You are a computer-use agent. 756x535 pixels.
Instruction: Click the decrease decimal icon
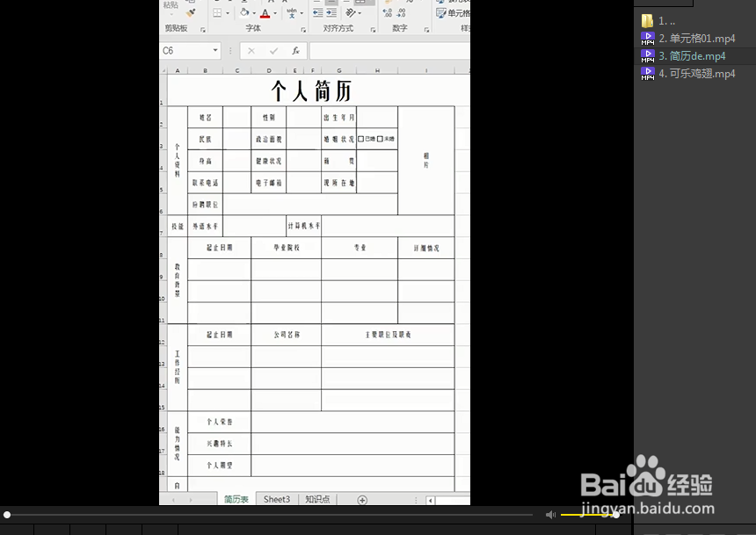(x=402, y=13)
